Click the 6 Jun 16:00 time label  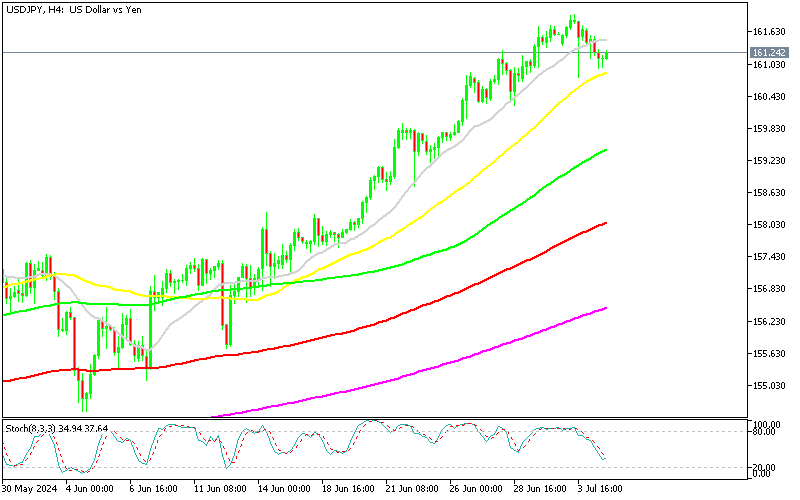154,489
